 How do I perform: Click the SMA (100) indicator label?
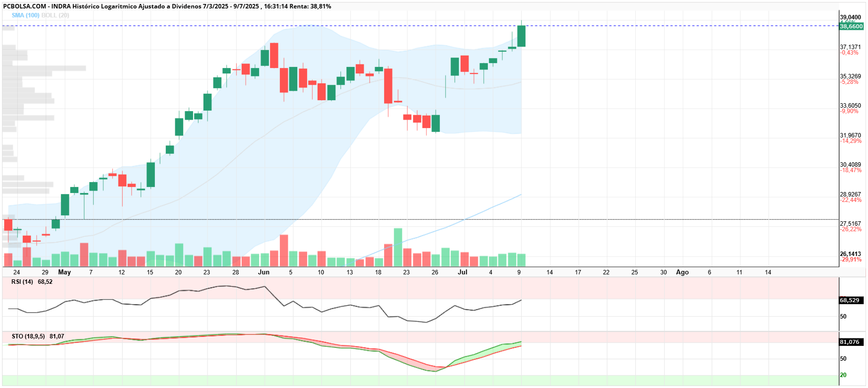[x=25, y=15]
